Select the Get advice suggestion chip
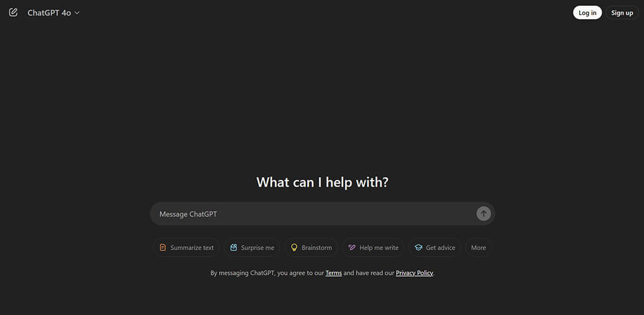The height and width of the screenshot is (315, 644). 435,248
